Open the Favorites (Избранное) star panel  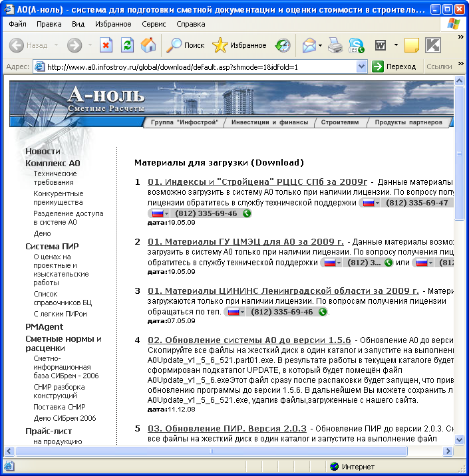(239, 45)
